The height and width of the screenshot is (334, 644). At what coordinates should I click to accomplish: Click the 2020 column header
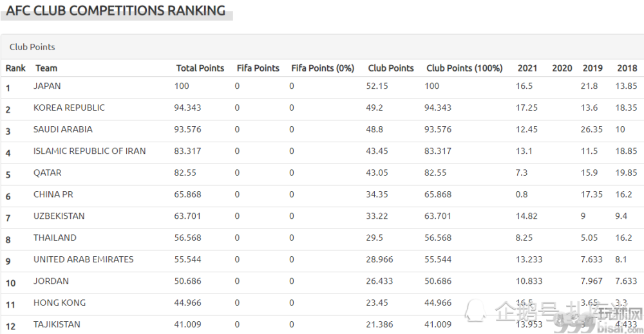[x=562, y=68]
